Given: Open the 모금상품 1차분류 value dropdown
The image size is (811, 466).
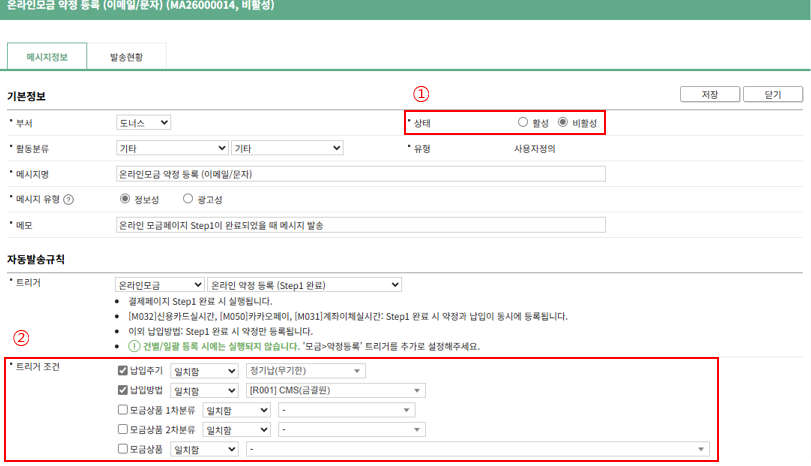Looking at the screenshot, I should click(x=347, y=410).
